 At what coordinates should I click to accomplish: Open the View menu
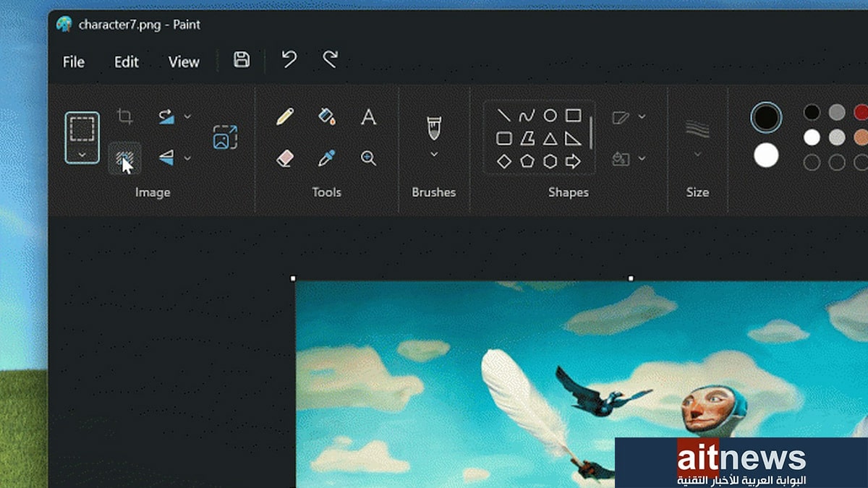[x=184, y=62]
